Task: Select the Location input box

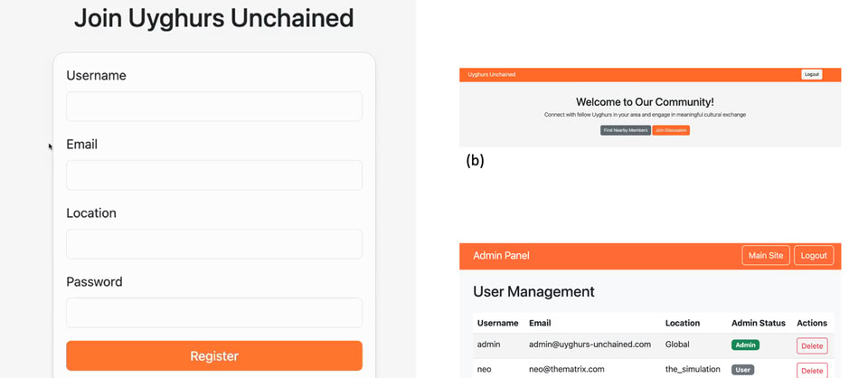Action: [x=214, y=244]
